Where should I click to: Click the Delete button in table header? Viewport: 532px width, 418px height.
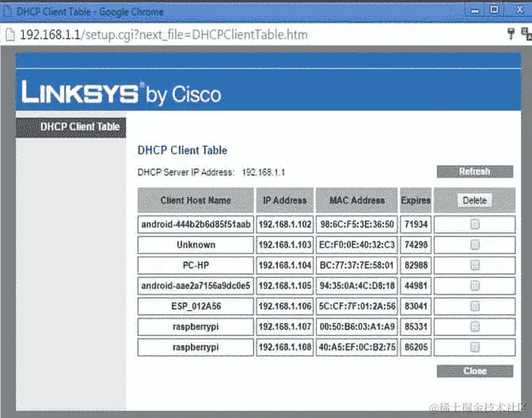point(475,200)
